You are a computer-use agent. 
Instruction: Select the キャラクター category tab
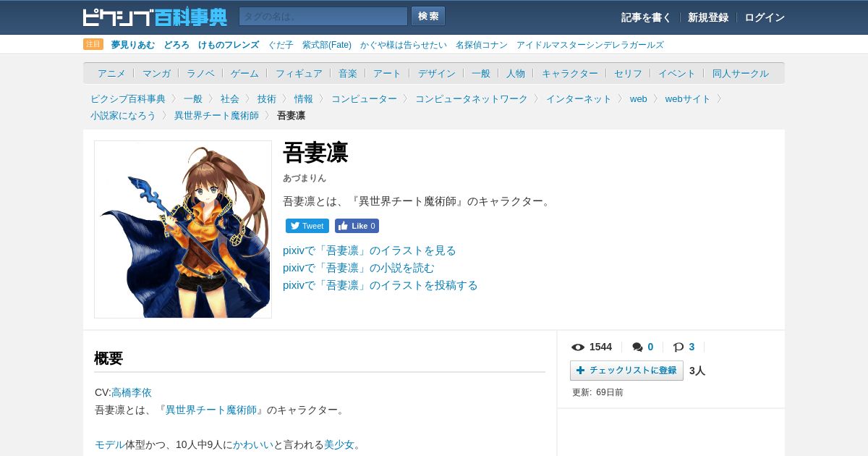pyautogui.click(x=570, y=73)
